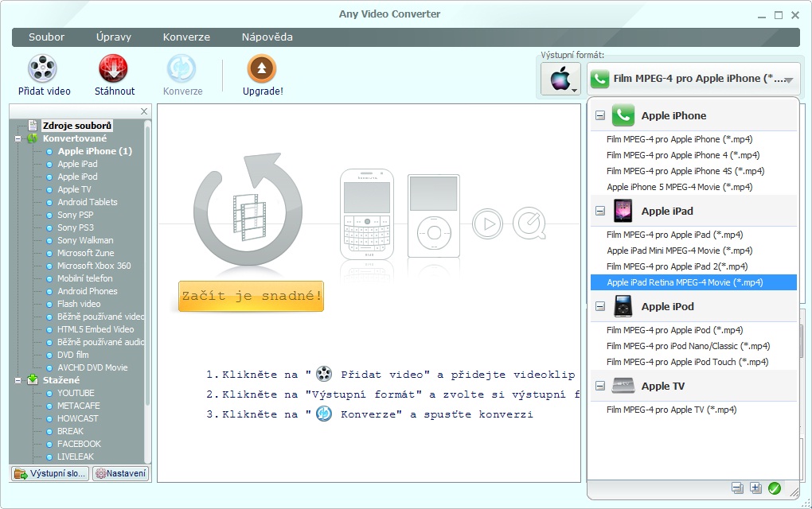Viewport: 812px width, 509px height.
Task: Click the collapse all minus icon in format list
Action: (x=737, y=488)
